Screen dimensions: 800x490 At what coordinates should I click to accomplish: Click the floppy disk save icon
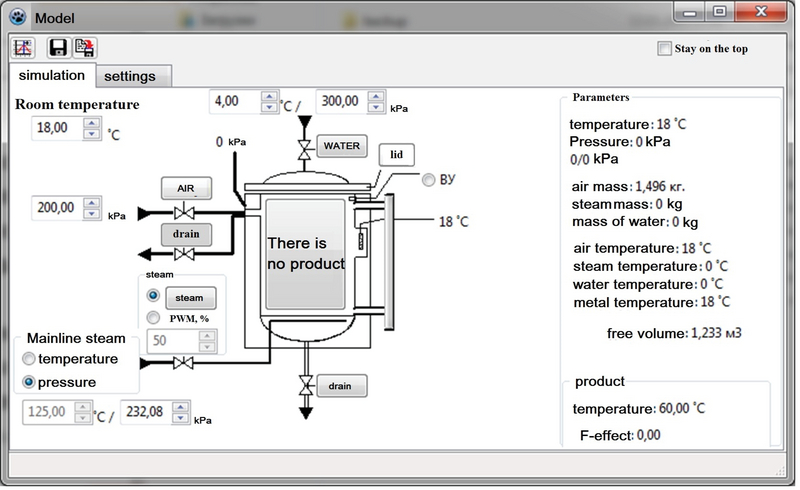(x=59, y=48)
